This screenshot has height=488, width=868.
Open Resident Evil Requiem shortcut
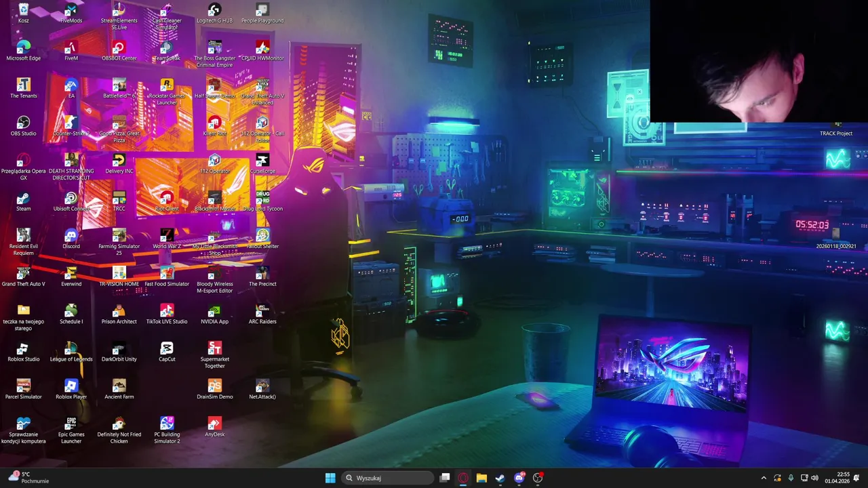coord(24,242)
